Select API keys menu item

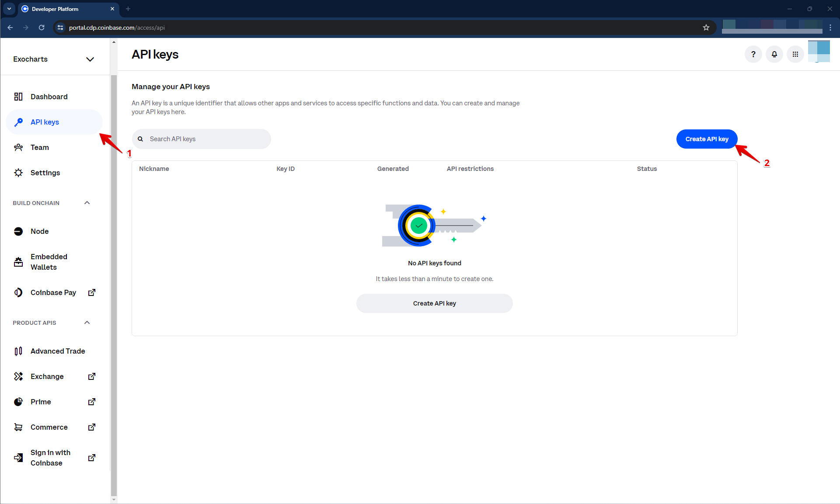[x=54, y=122]
